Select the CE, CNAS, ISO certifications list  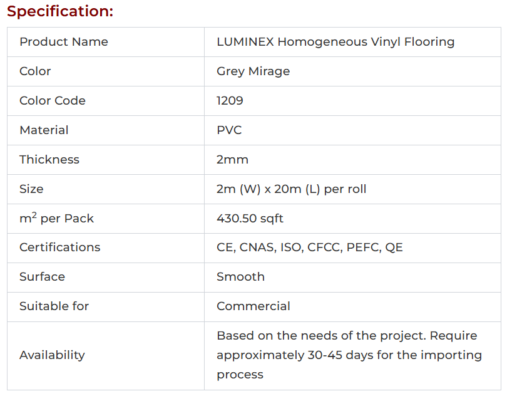[309, 247]
